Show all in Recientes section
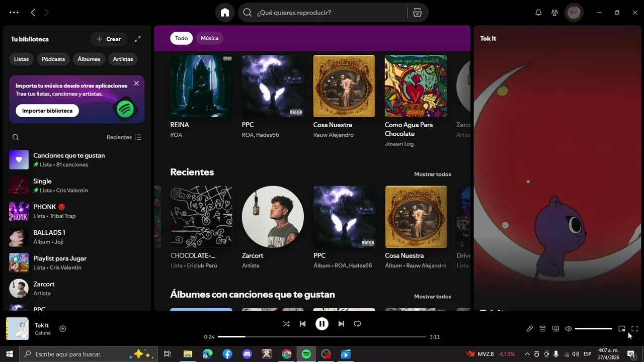 [x=432, y=174]
